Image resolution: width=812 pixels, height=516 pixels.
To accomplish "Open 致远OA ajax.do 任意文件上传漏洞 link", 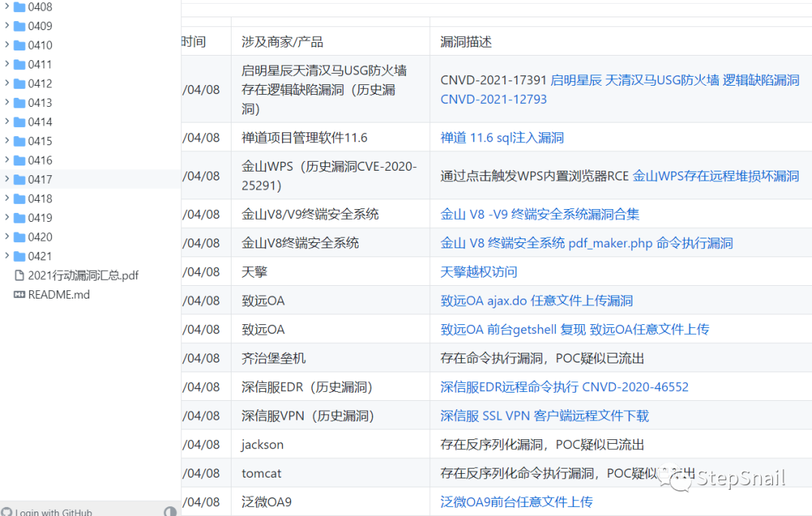I will (537, 300).
